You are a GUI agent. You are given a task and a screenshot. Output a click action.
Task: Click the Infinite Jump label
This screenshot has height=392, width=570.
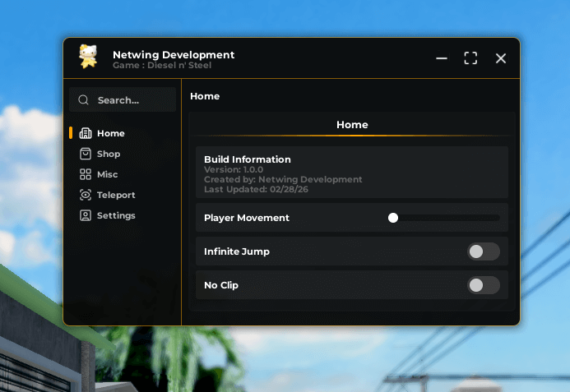coord(237,251)
